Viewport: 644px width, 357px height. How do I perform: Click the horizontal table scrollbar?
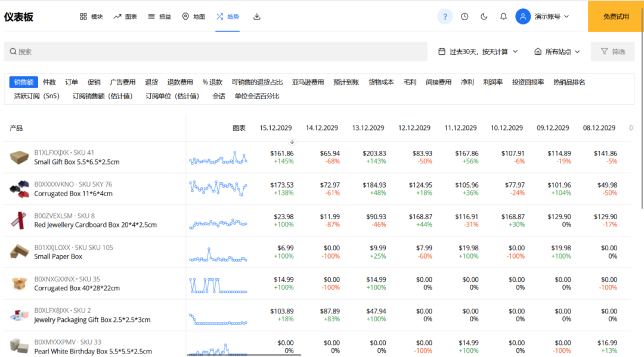pyautogui.click(x=244, y=355)
